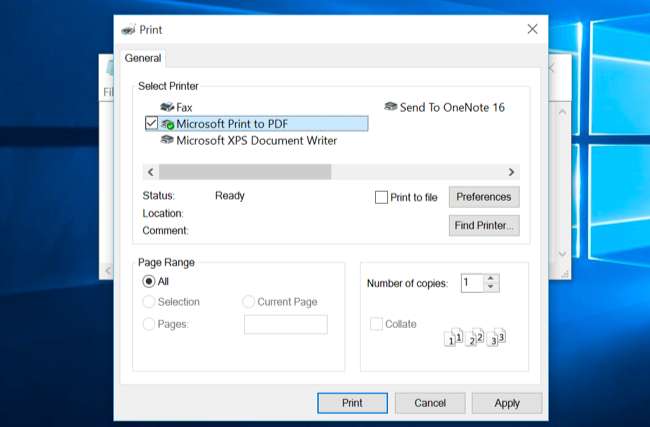Click the Apply button

(x=507, y=403)
